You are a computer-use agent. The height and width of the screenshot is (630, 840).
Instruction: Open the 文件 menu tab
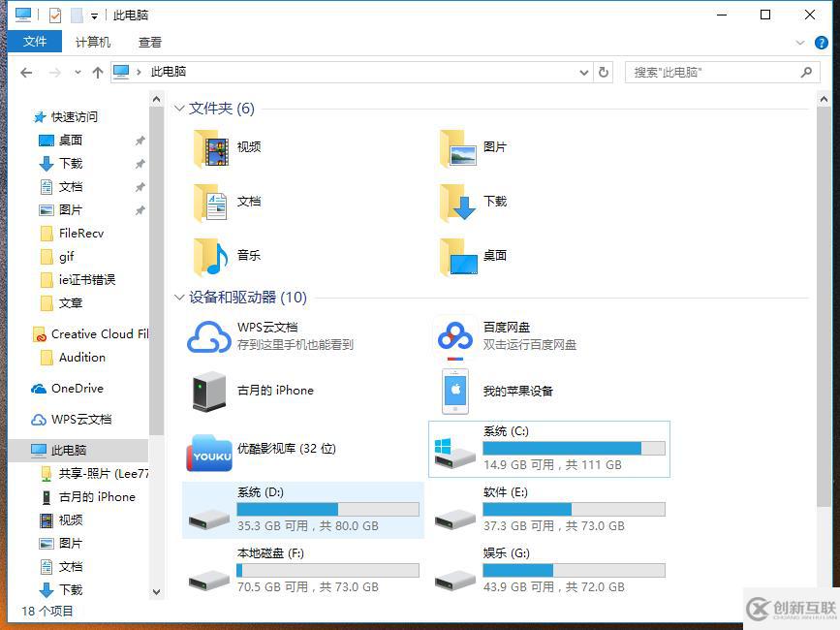[x=35, y=42]
